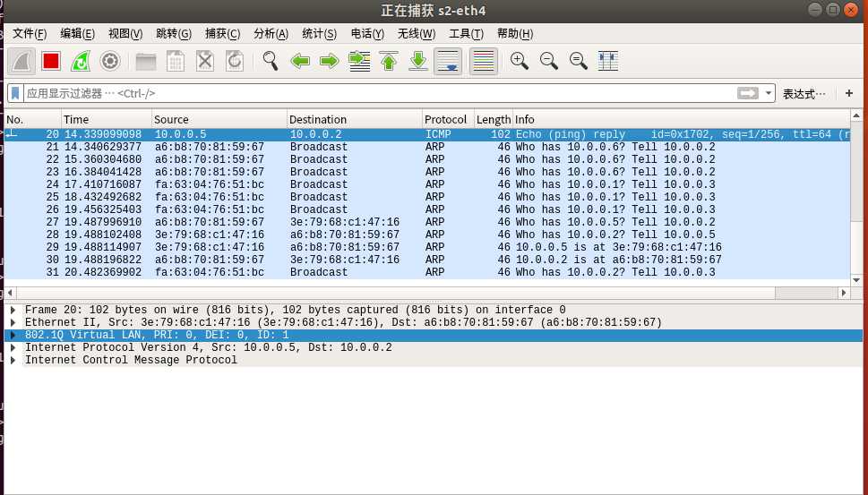
Task: Sort by the Destination column header
Action: [x=355, y=119]
